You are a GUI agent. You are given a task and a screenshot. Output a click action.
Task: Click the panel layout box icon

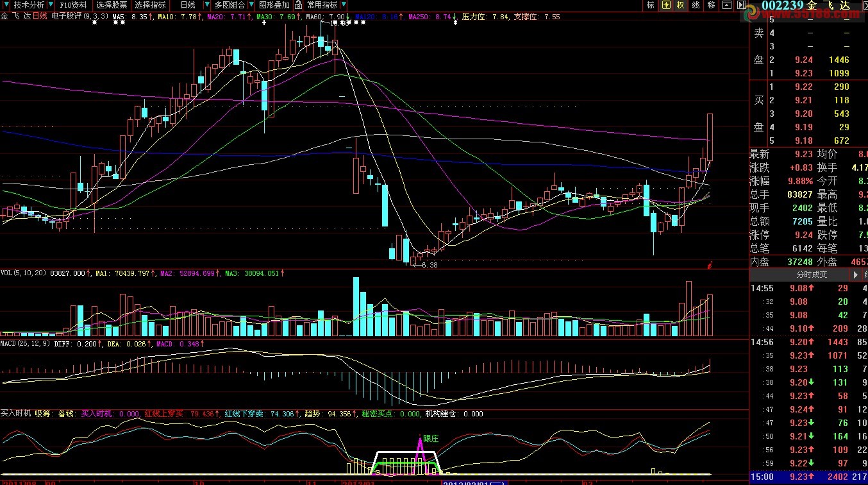click(x=726, y=5)
